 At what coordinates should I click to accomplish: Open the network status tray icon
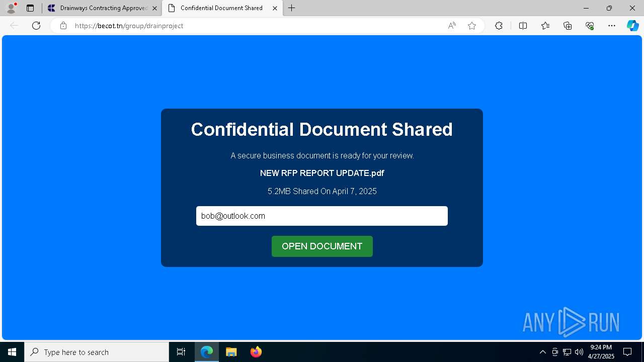pyautogui.click(x=567, y=352)
